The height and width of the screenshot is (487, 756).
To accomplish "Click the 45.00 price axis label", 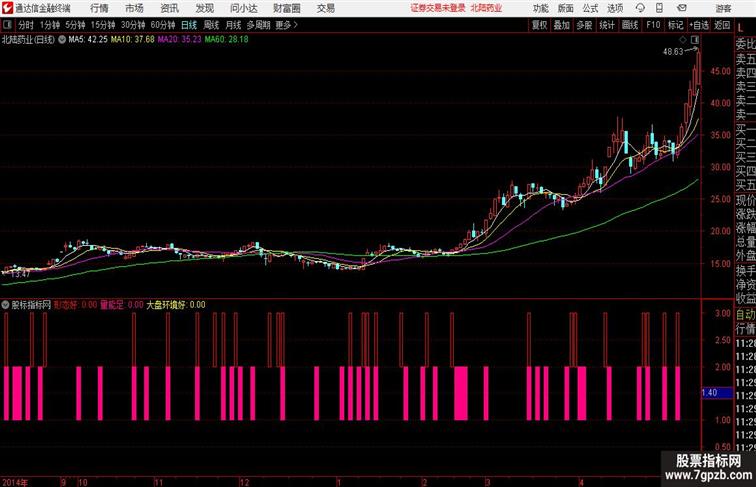I will (720, 71).
